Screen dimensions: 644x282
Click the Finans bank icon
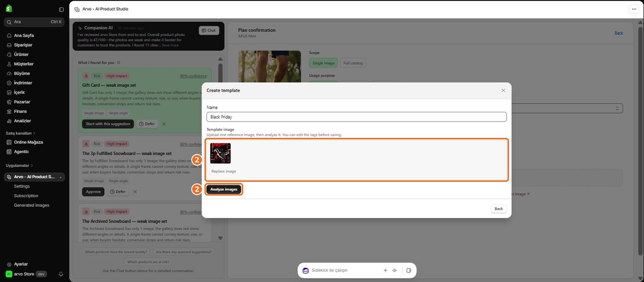click(9, 111)
